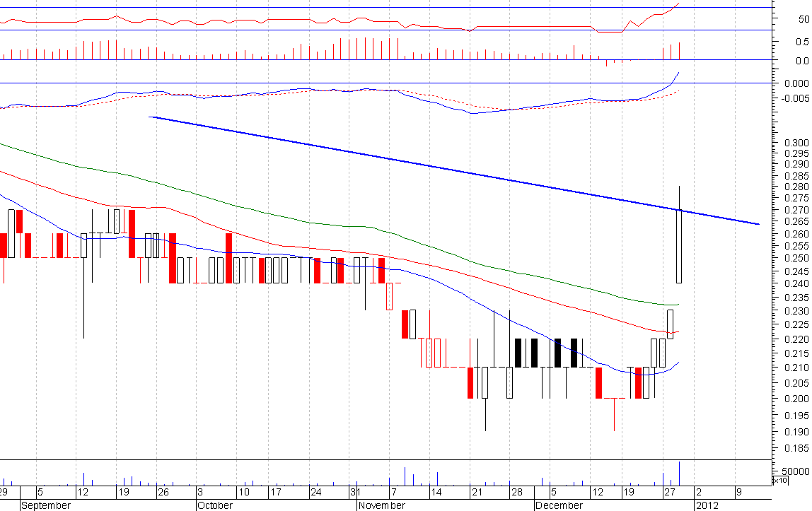Image resolution: width=812 pixels, height=511 pixels.
Task: Click the x10 volume multiplier label
Action: (x=779, y=481)
